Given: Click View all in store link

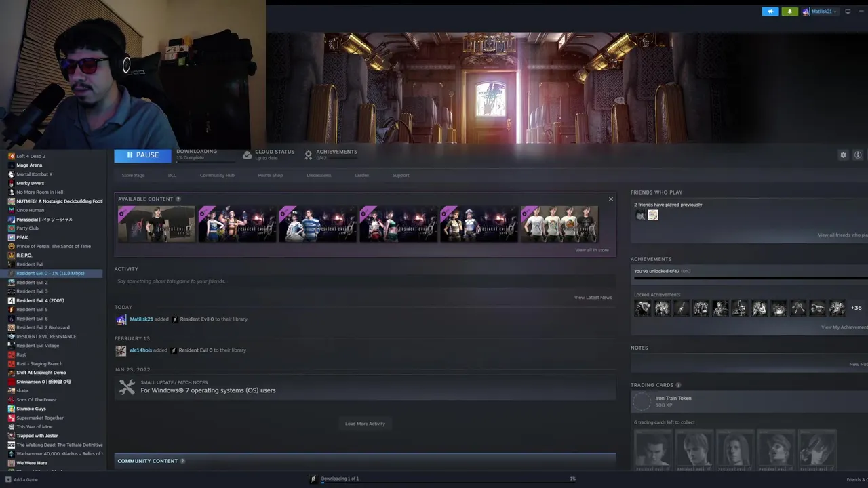Looking at the screenshot, I should click(x=592, y=250).
